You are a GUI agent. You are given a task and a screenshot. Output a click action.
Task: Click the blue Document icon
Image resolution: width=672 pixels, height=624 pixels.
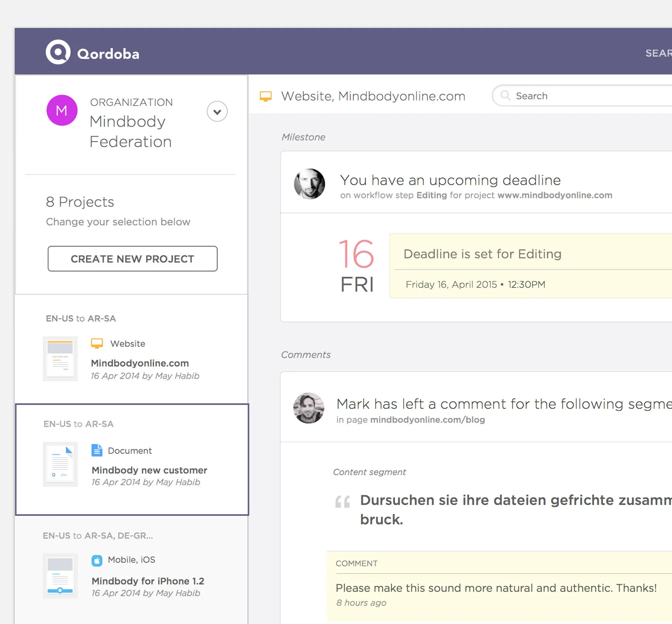97,450
